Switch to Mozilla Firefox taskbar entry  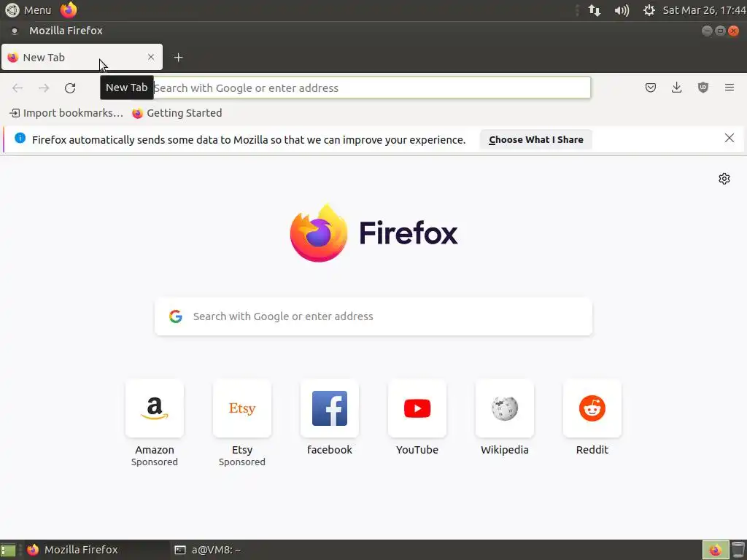(x=96, y=550)
